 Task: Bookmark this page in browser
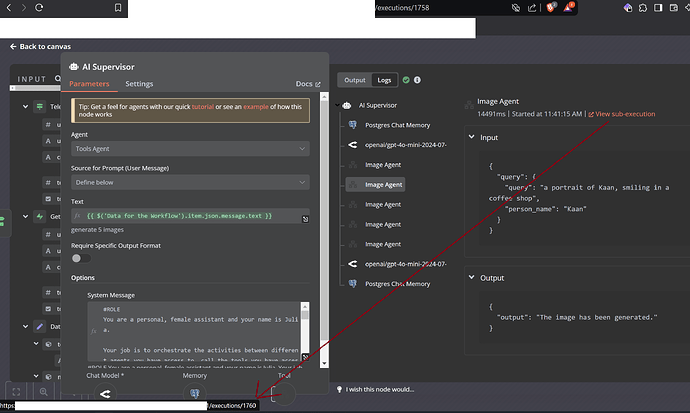coord(118,7)
